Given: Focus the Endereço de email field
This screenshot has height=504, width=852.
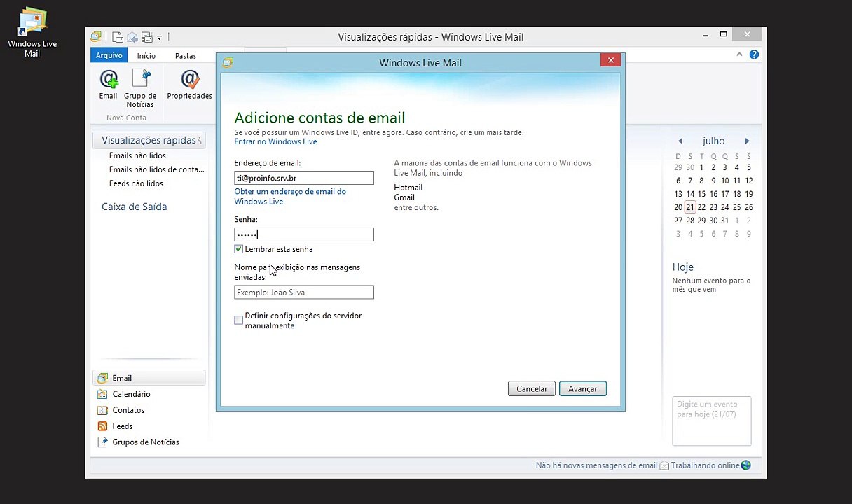Looking at the screenshot, I should point(304,178).
